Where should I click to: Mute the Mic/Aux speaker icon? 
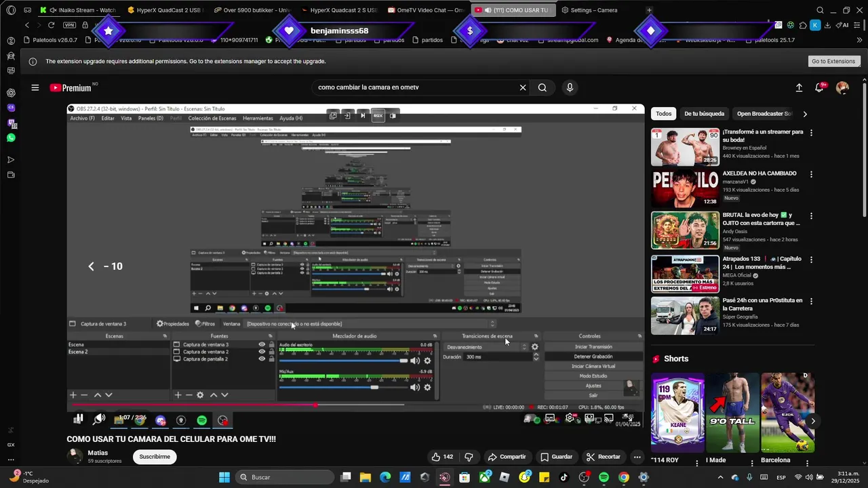(415, 387)
